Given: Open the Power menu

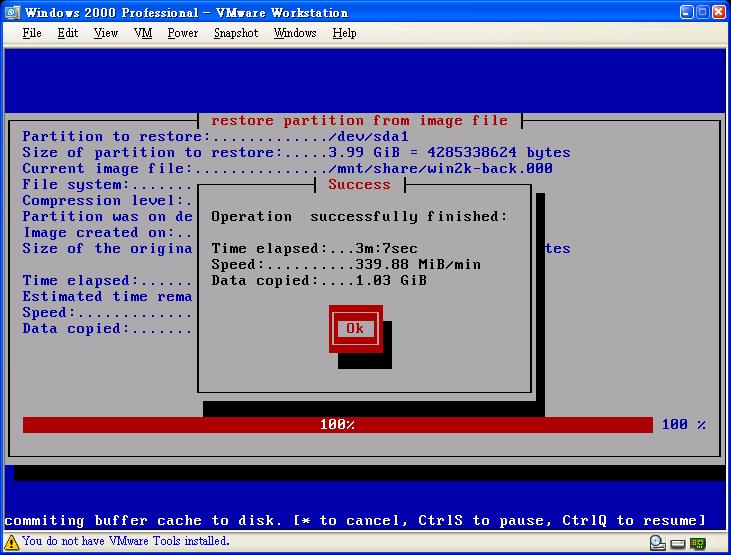Looking at the screenshot, I should click(x=183, y=33).
